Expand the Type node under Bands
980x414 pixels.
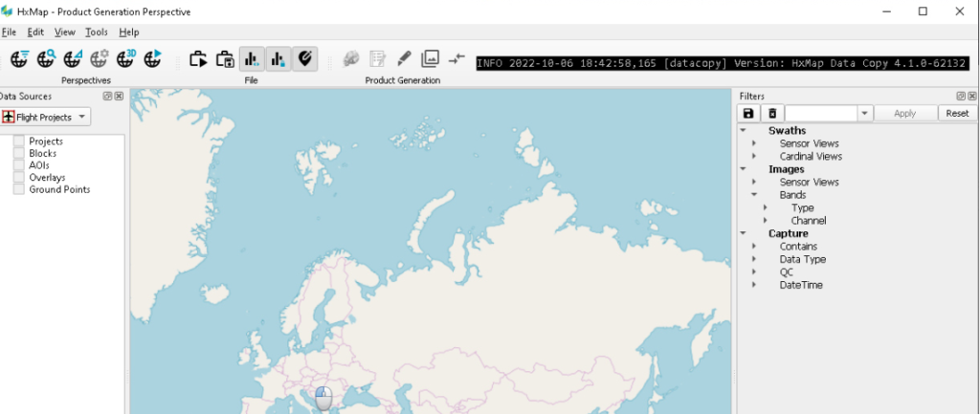click(765, 207)
